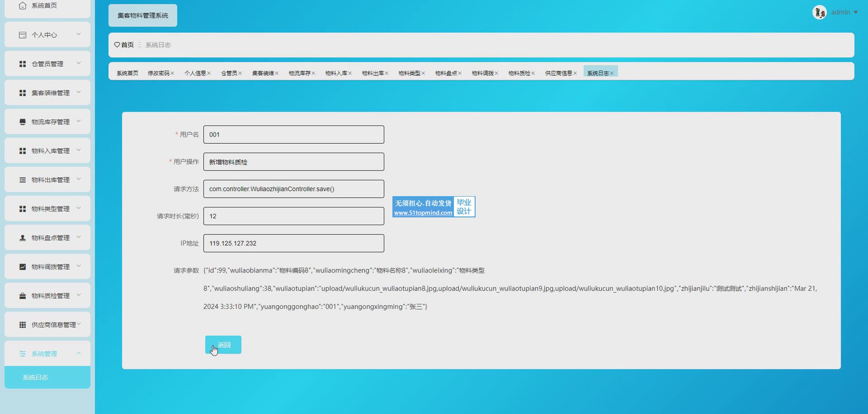Click the 物料调拨管理 chart icon
The image size is (868, 414).
click(x=23, y=267)
